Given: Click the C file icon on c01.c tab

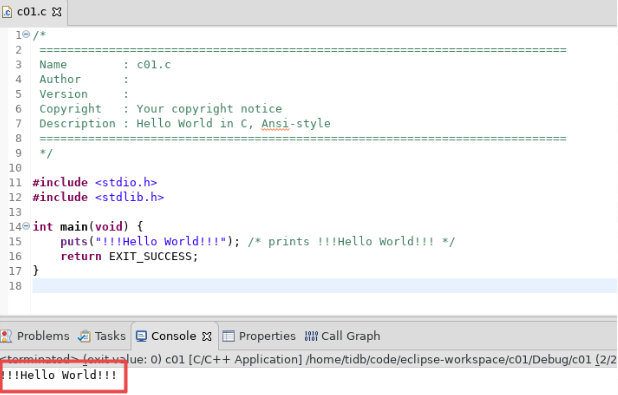Looking at the screenshot, I should (7, 12).
